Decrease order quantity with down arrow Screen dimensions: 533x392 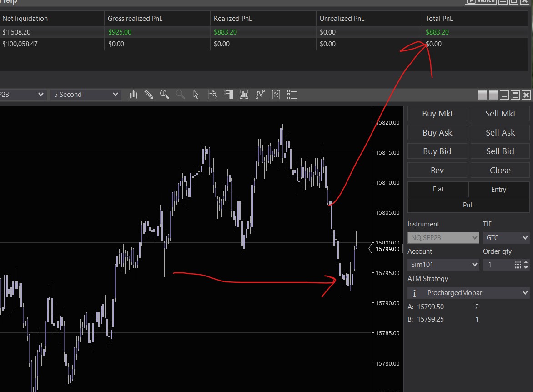pos(526,267)
